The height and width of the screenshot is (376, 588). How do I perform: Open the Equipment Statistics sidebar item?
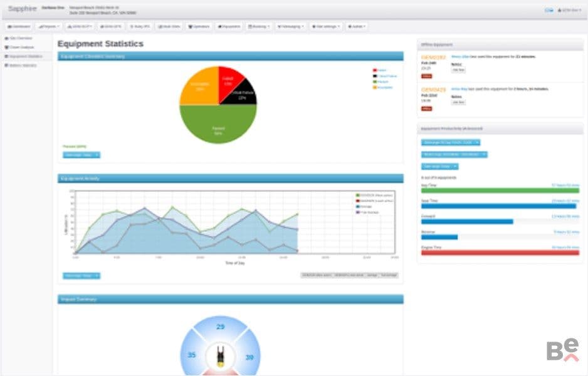26,56
